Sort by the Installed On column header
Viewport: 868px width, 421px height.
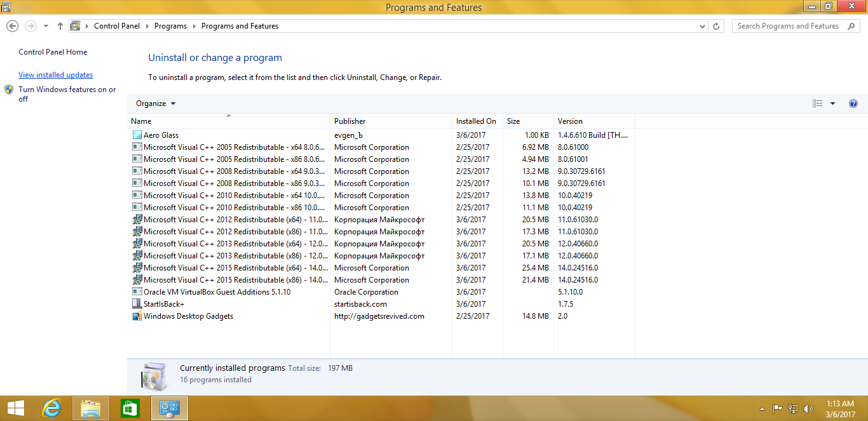coord(477,121)
